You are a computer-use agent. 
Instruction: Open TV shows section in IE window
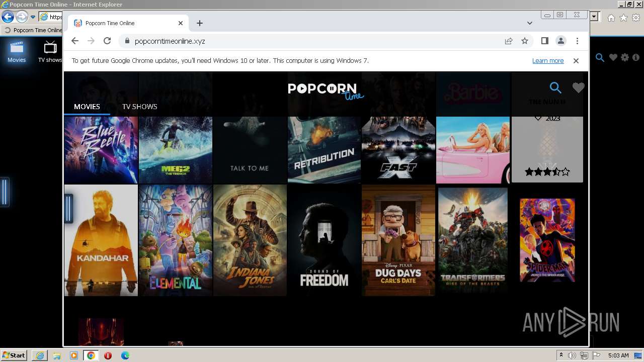coord(50,52)
